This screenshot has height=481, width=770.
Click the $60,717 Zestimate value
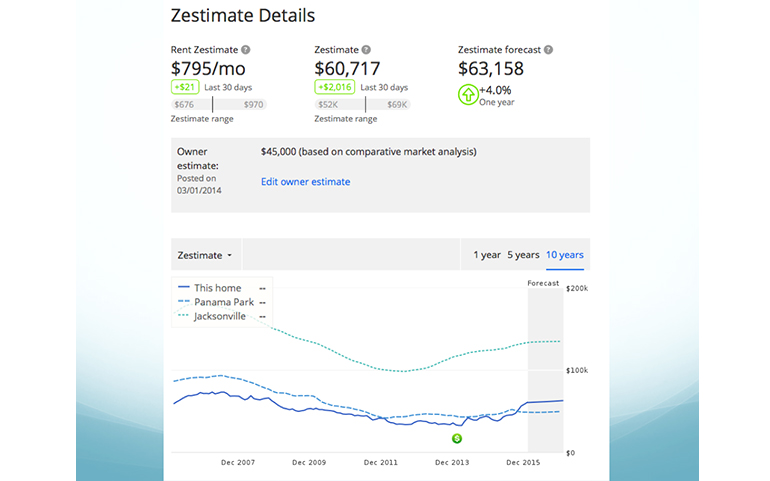pos(356,69)
